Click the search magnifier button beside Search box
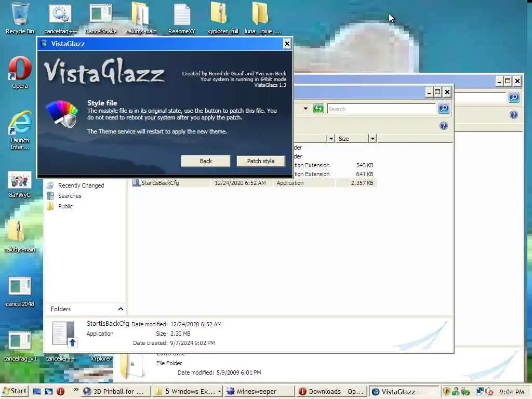The width and height of the screenshot is (532, 399). (x=444, y=109)
